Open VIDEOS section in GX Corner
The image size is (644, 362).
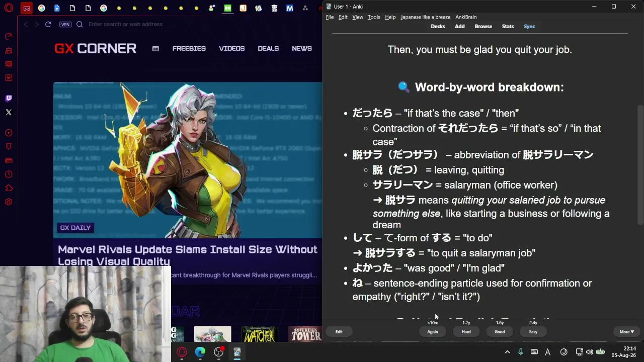232,48
